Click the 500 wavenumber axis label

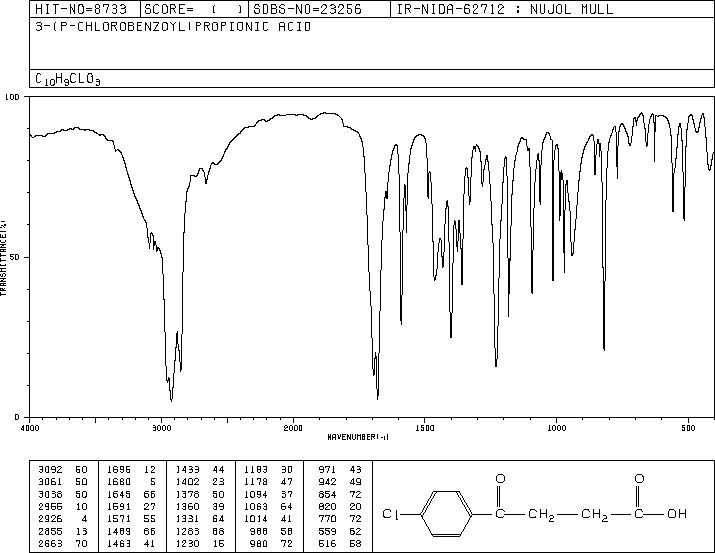(x=688, y=428)
